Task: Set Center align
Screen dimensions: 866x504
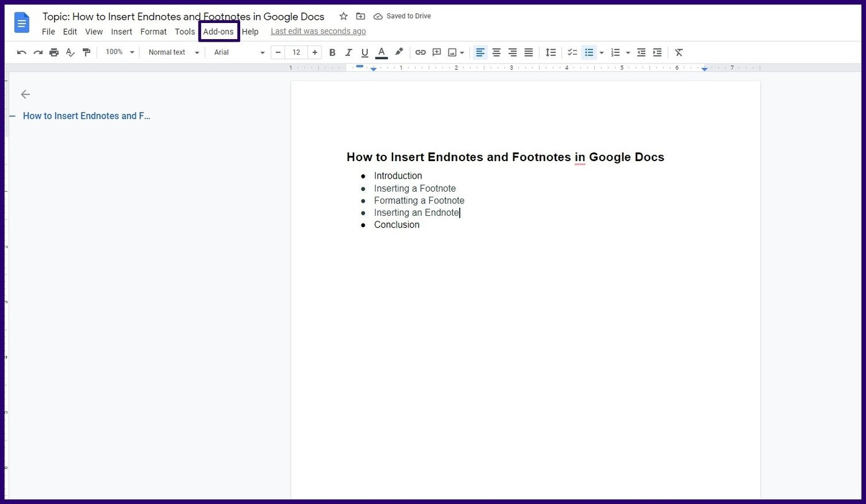Action: (x=496, y=52)
